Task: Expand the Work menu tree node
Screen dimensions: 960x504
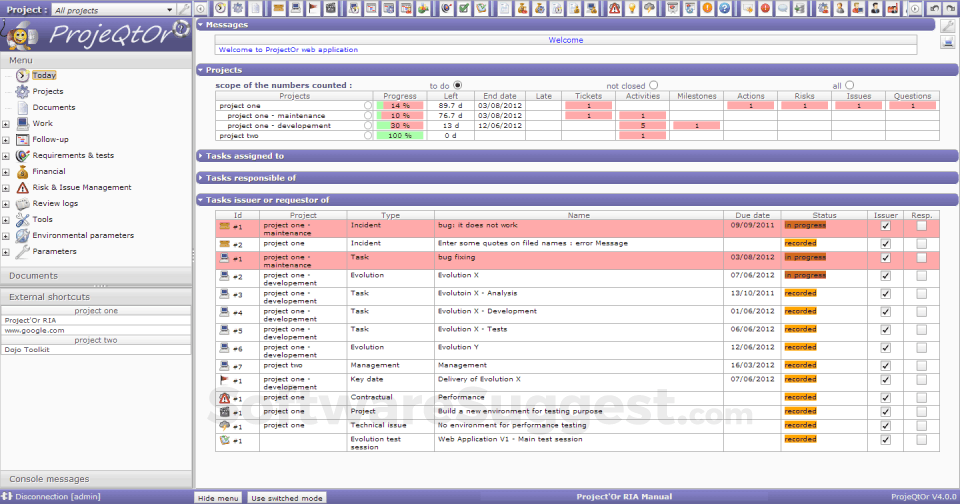Action: point(6,124)
